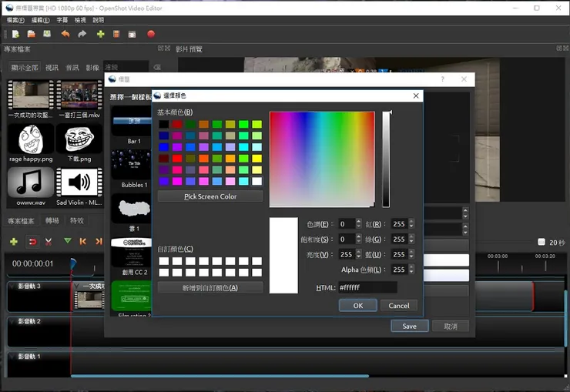Image resolution: width=570 pixels, height=392 pixels.
Task: Click the Open Project folder icon
Action: [31, 34]
